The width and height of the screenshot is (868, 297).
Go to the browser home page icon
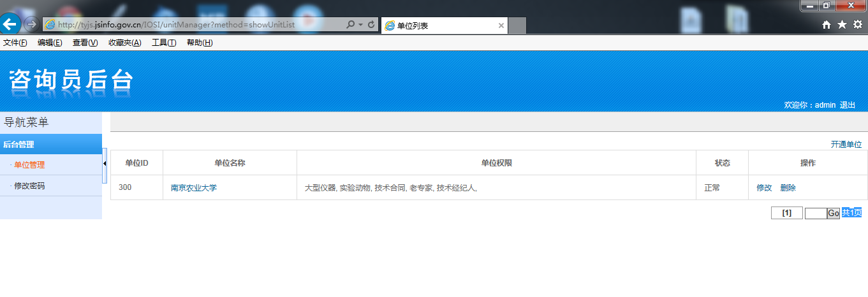[x=827, y=25]
